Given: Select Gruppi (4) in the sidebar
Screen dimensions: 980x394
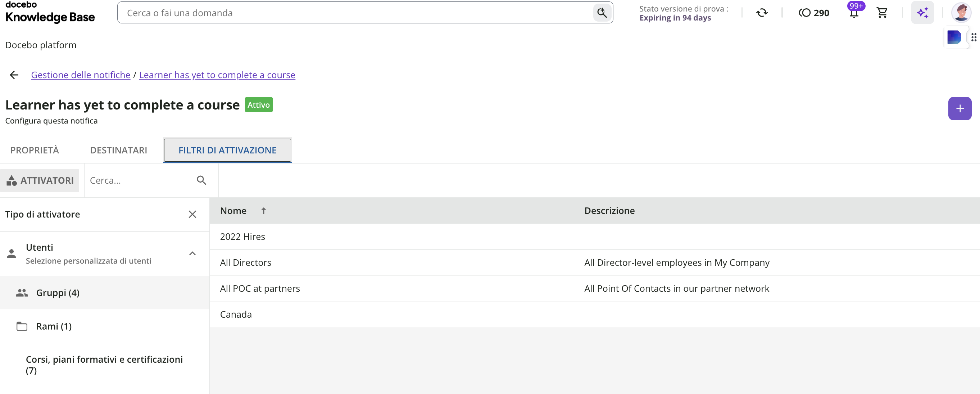Looking at the screenshot, I should coord(105,293).
